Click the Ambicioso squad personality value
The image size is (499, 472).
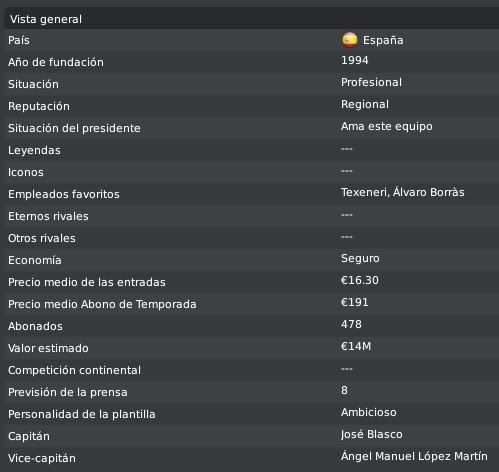[x=369, y=412]
